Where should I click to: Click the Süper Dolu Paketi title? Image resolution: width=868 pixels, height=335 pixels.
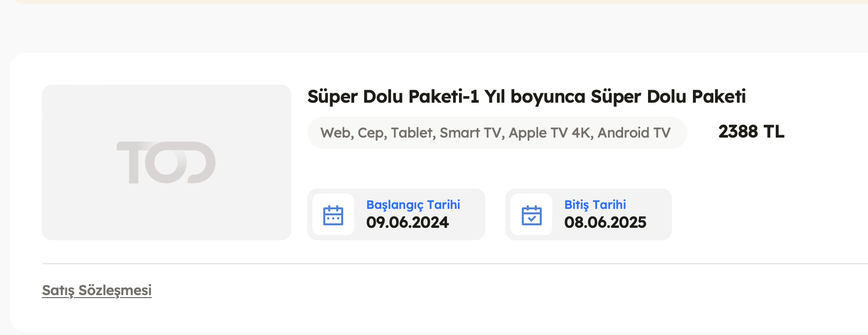526,97
